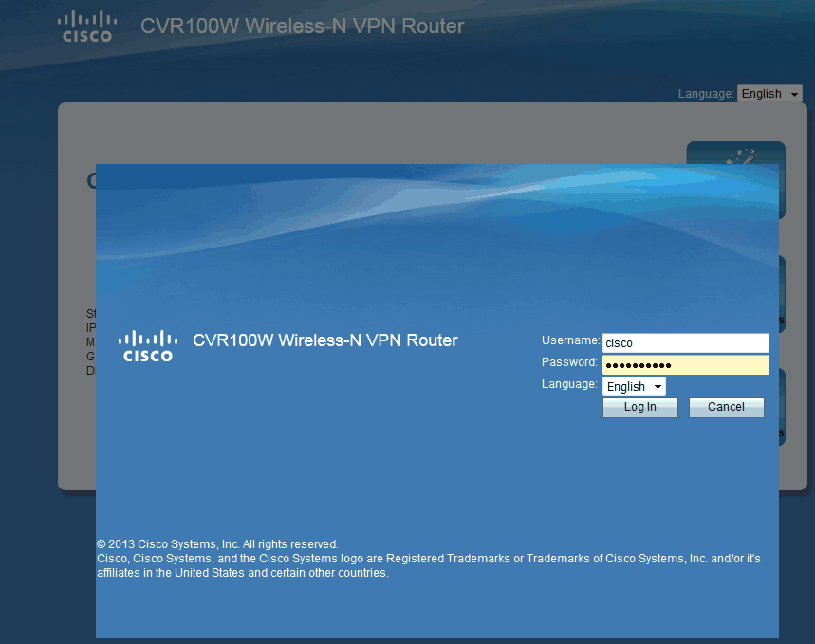Click dialog title CVR100W Wireless-N VPN Router
Screen dimensions: 815x644
pyautogui.click(x=325, y=340)
